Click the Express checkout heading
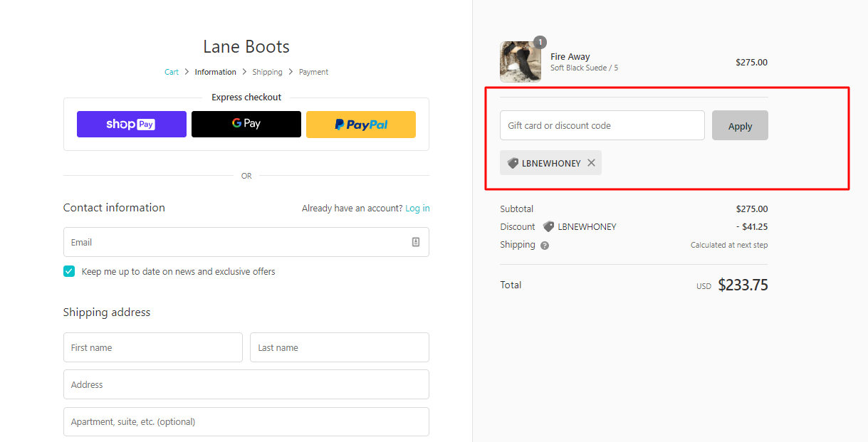Screen dimensions: 868x442 246,98
